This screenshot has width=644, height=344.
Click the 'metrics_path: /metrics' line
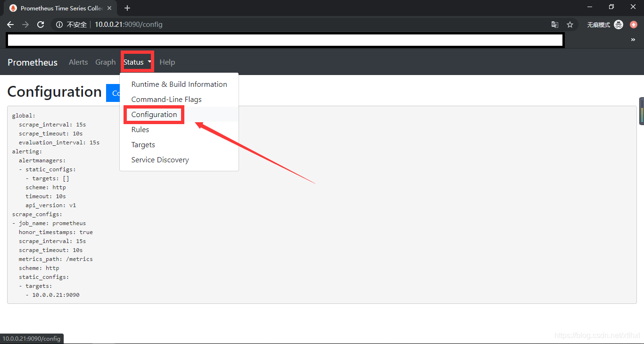[x=56, y=259]
